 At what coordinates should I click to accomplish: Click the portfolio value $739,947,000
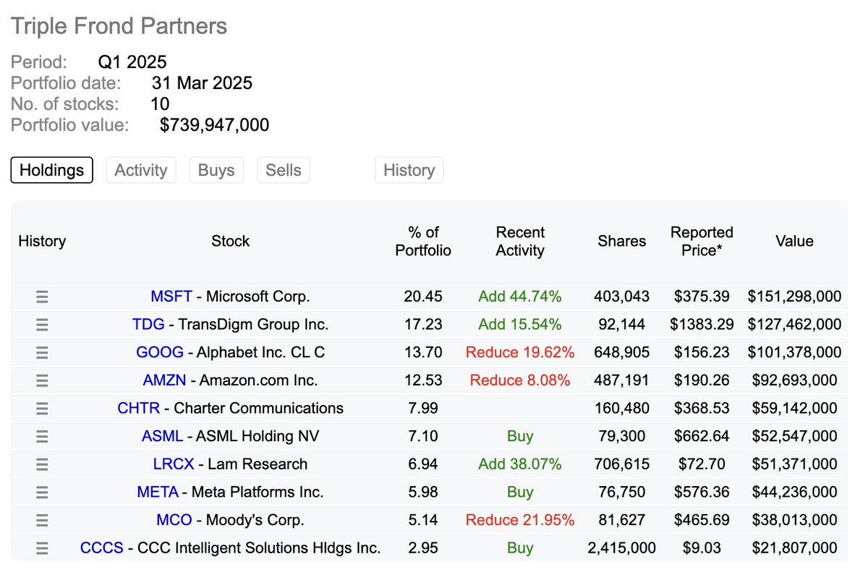click(x=214, y=125)
